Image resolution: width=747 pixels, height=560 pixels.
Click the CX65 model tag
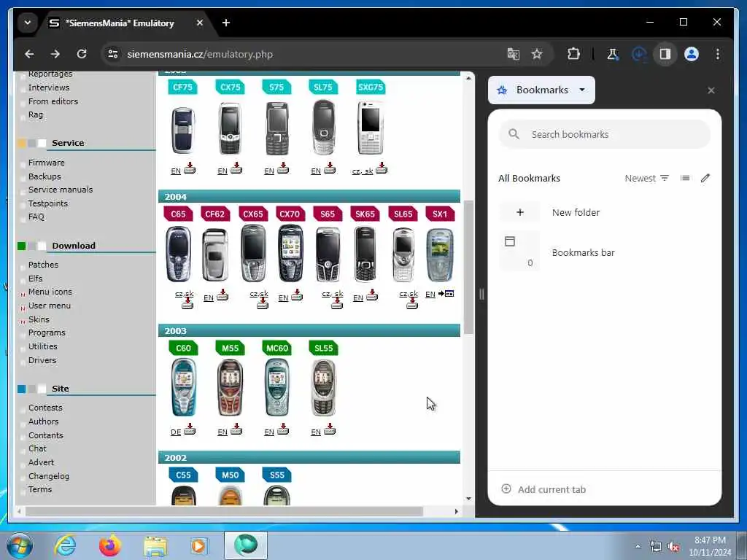click(x=252, y=214)
